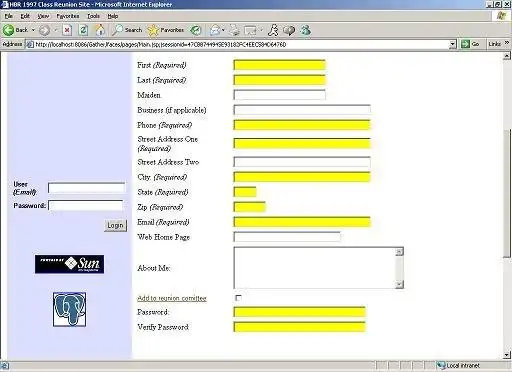
Task: Click the First name input field
Action: [x=279, y=65]
